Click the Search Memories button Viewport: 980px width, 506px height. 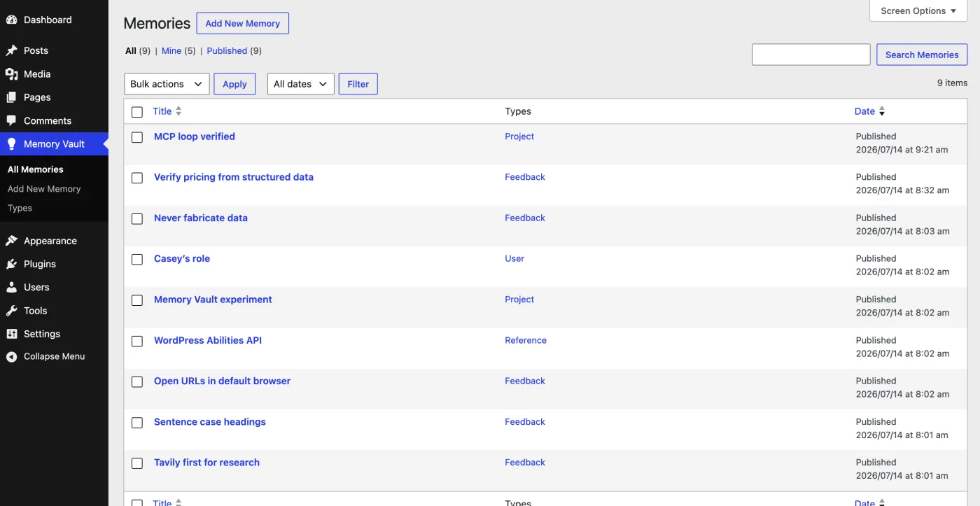pyautogui.click(x=922, y=55)
